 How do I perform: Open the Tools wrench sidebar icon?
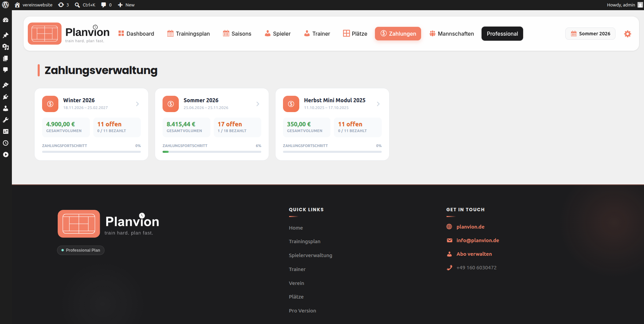5,120
